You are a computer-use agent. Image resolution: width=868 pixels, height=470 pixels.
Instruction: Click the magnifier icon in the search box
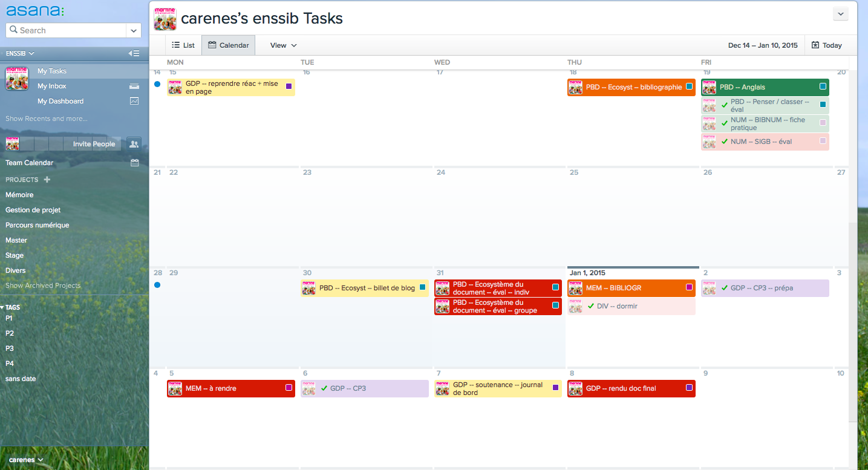pos(14,30)
